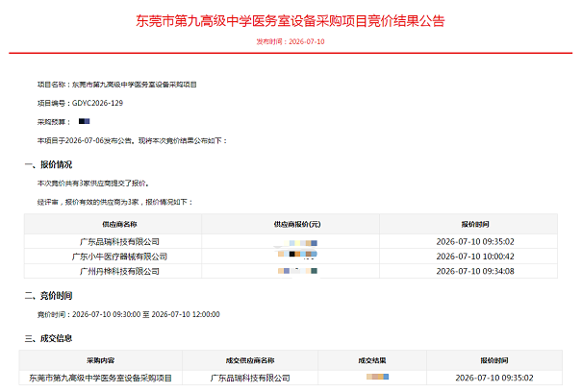Select supplier 广东品瑞科技有限公司 in quotes table

pos(119,242)
